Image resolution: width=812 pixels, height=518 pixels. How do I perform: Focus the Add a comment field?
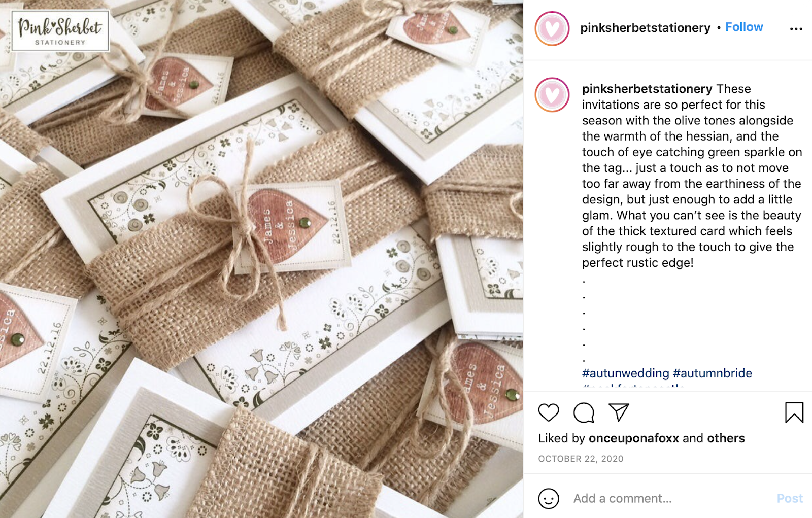click(670, 499)
